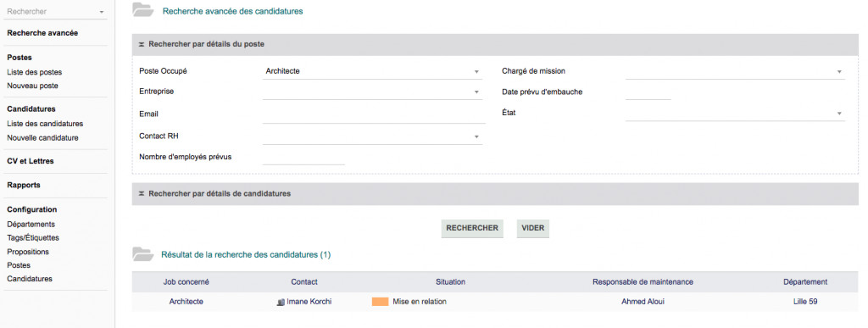Collapse the Rechercher par détails du poste section
Screen dimensions: 868x328
tap(142, 44)
